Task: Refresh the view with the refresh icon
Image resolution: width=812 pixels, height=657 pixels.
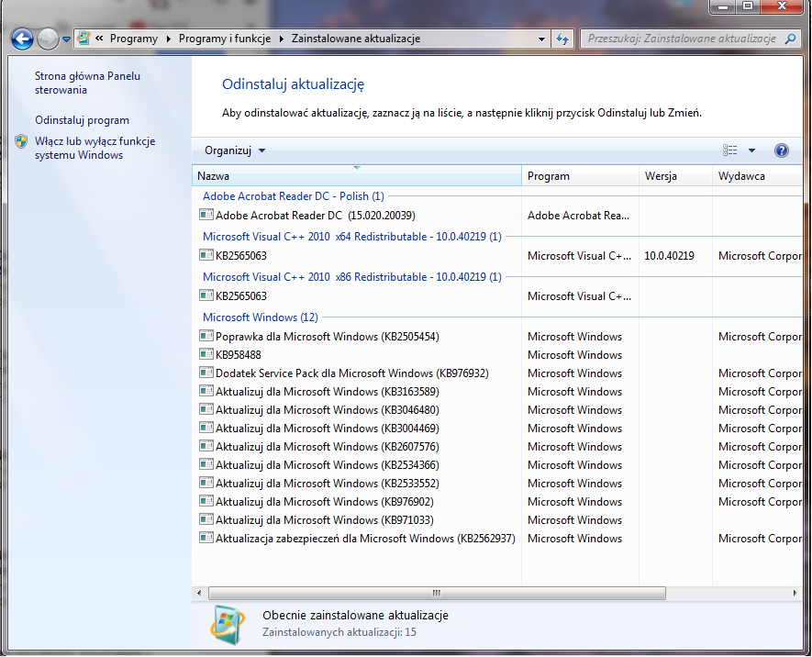Action: 562,39
